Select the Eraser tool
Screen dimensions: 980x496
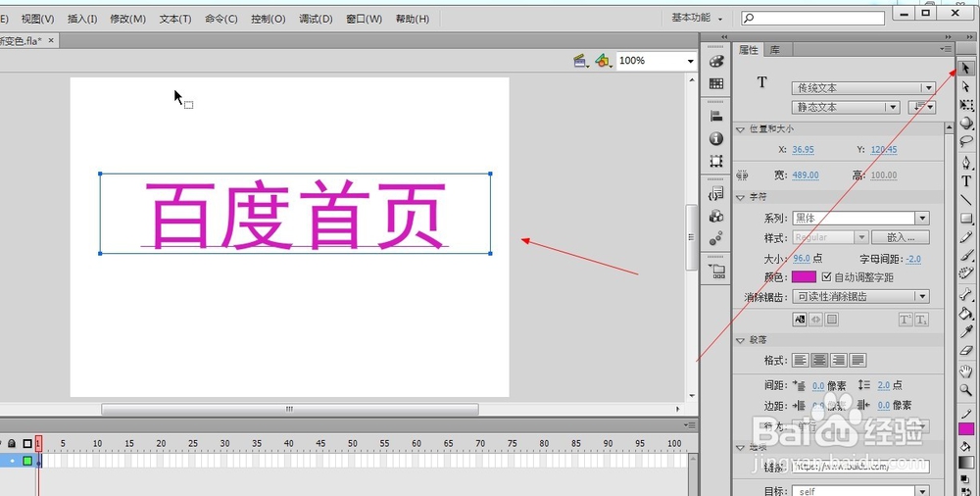tap(966, 350)
